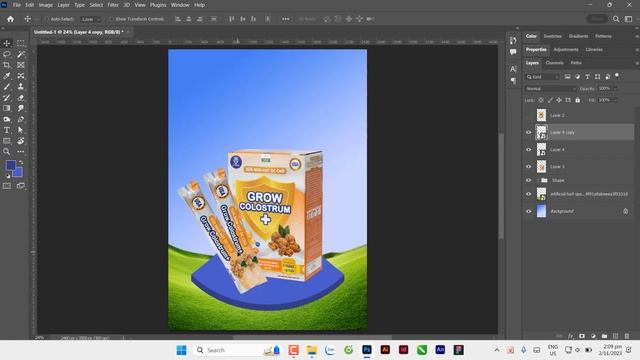Enable the Auto-Select checkbox
Viewport: 640px width, 360px height.
(x=47, y=19)
